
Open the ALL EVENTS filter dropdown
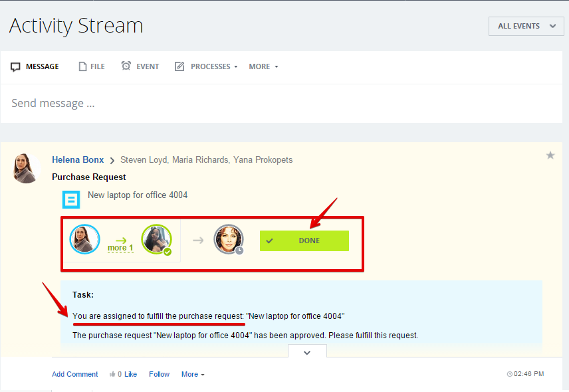click(526, 26)
